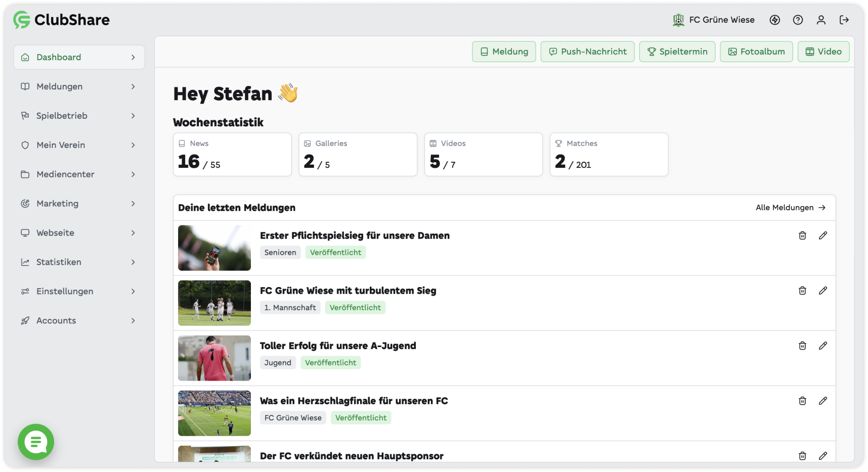Delete 'Erster Pflichtspielsieg für unsere Damen' post
This screenshot has height=472, width=868.
[x=802, y=235]
